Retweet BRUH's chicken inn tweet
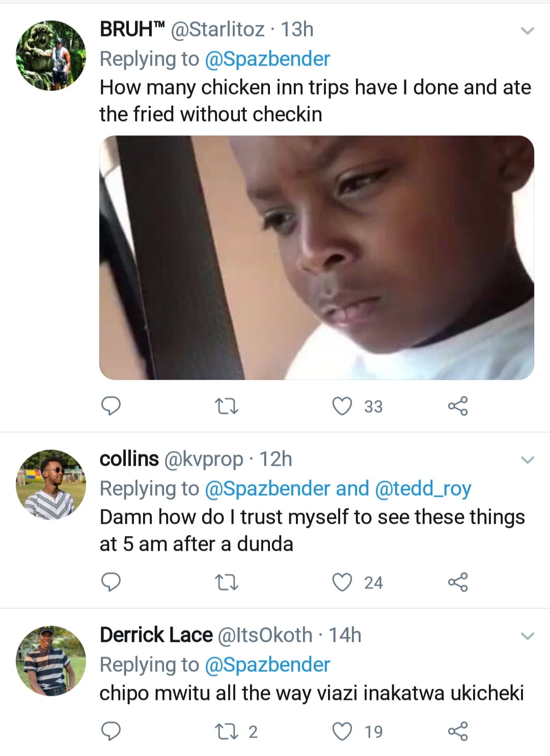 pyautogui.click(x=227, y=406)
